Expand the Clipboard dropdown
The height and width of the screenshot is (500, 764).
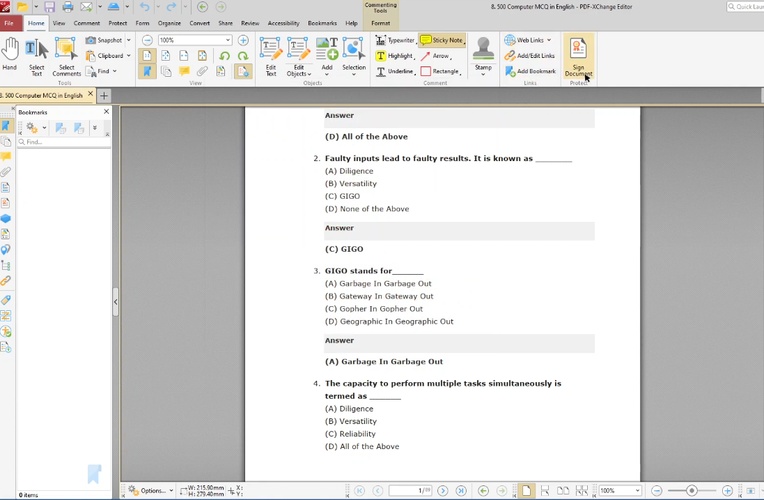click(x=129, y=56)
